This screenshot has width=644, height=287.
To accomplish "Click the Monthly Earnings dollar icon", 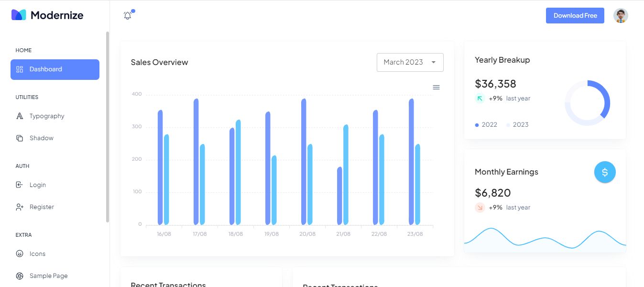I will (605, 172).
